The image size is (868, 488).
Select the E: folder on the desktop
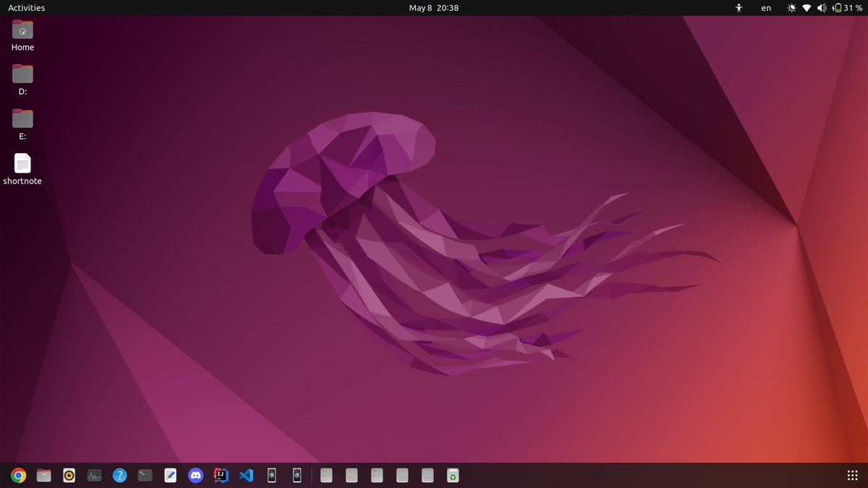(22, 124)
